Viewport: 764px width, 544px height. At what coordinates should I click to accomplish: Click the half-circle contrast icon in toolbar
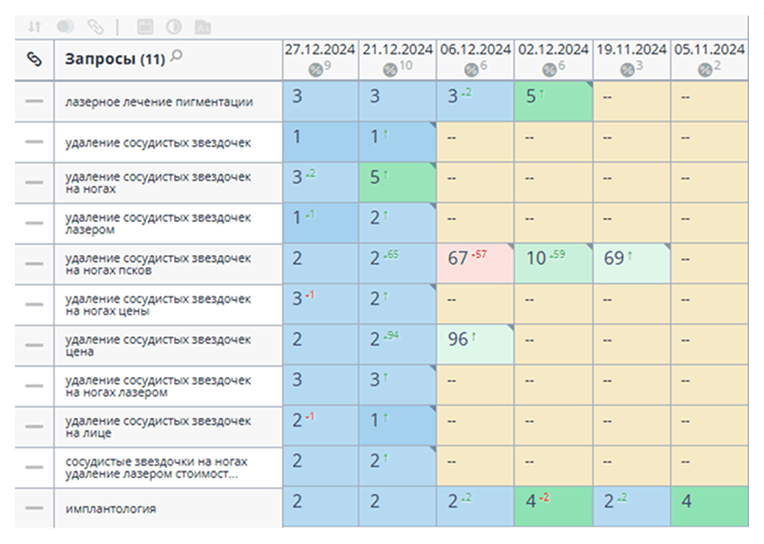pos(174,26)
